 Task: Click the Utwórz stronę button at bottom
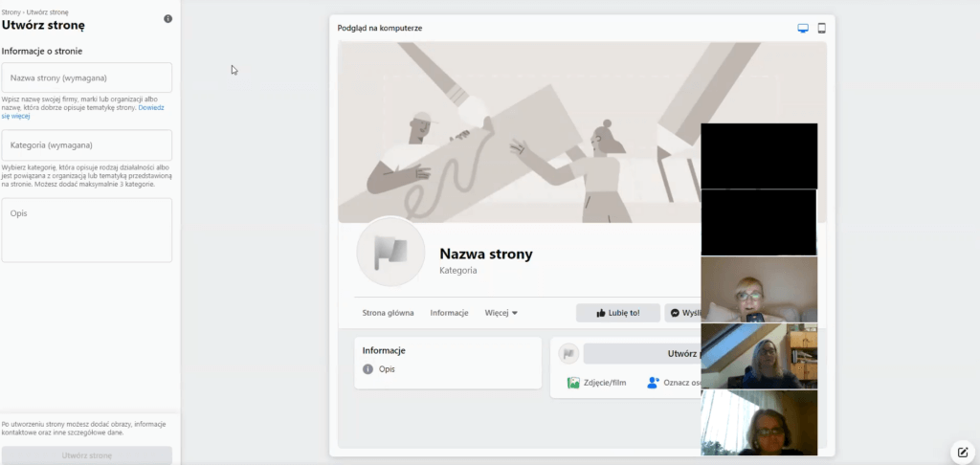[x=86, y=455]
